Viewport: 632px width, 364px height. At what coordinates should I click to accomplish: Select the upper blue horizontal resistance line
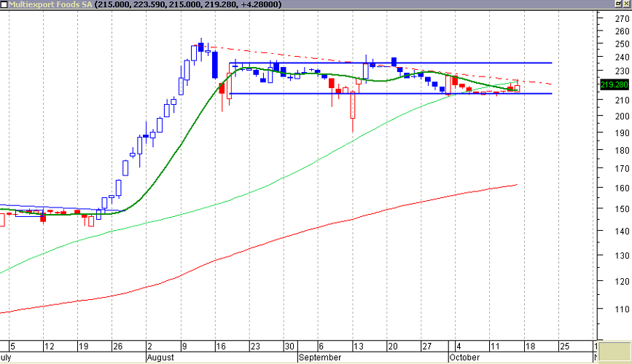390,63
